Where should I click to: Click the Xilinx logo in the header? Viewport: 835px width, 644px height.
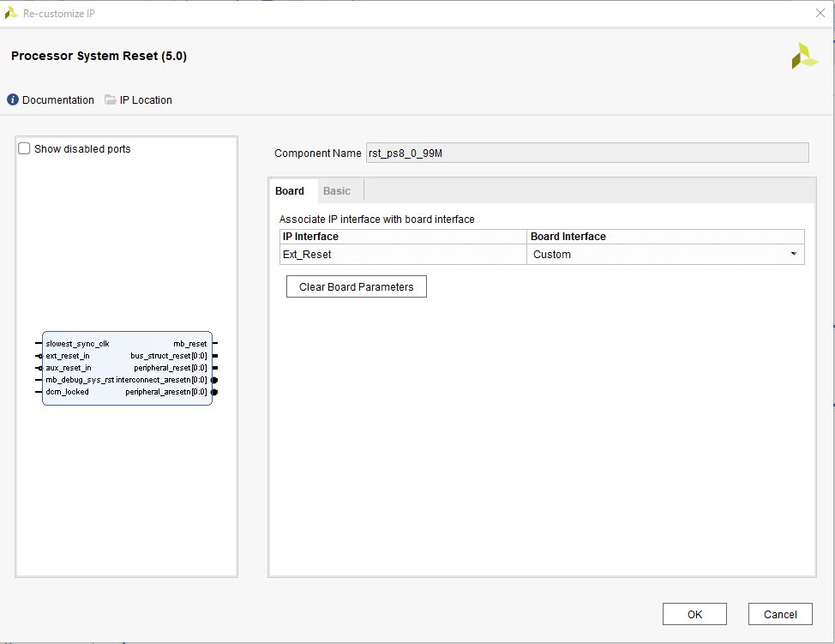point(804,56)
